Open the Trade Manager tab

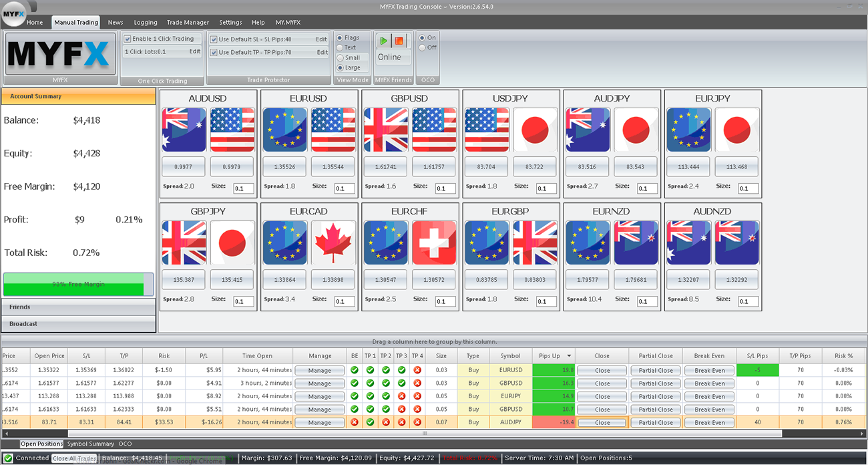(x=188, y=22)
